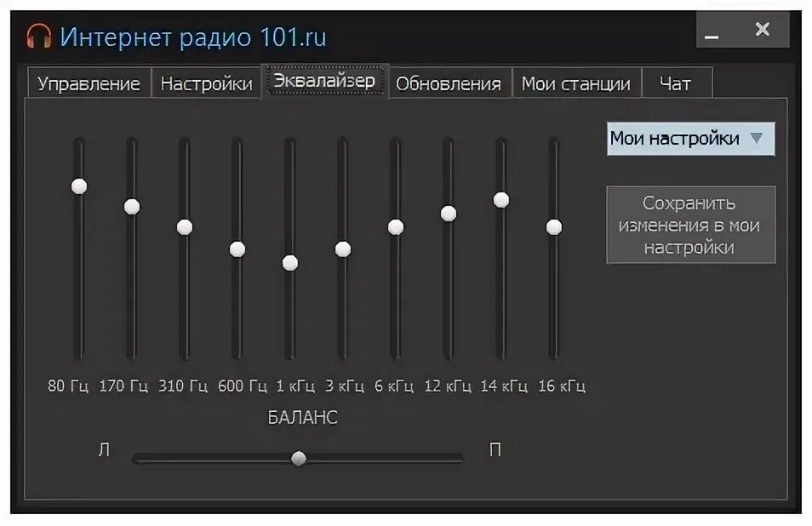Open the Управление tab
The height and width of the screenshot is (526, 812).
pyautogui.click(x=89, y=83)
